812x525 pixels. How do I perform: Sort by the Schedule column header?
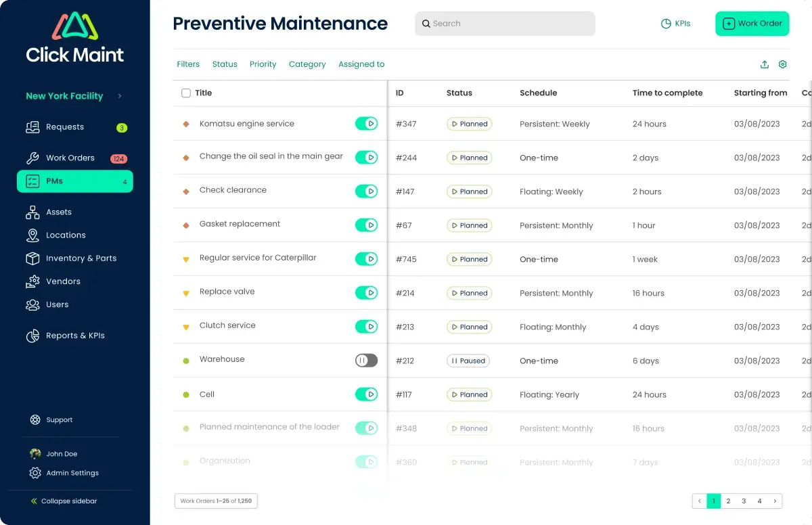coord(539,93)
